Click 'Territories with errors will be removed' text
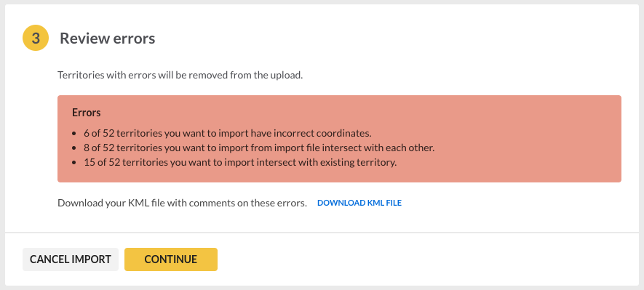Image resolution: width=644 pixels, height=290 pixels. pyautogui.click(x=180, y=76)
